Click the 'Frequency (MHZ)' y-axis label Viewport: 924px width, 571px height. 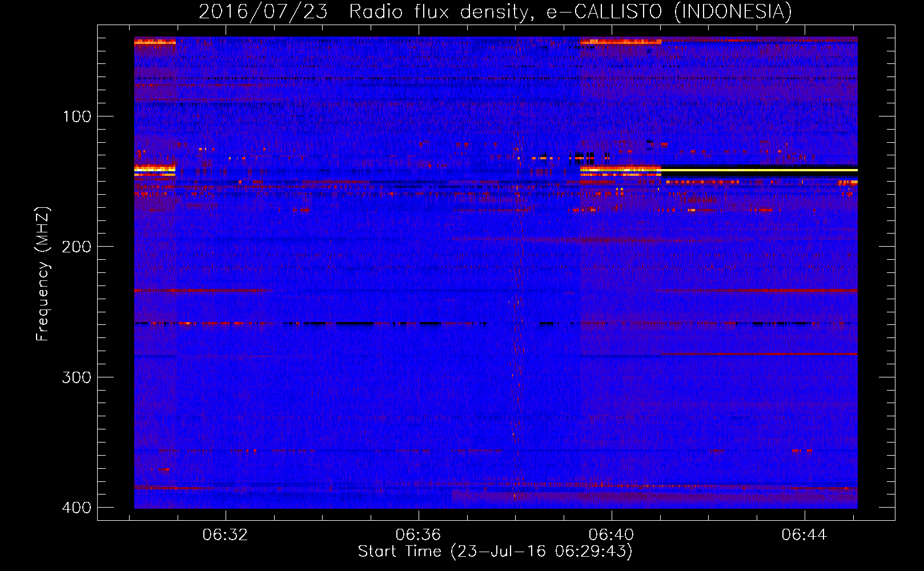point(42,274)
